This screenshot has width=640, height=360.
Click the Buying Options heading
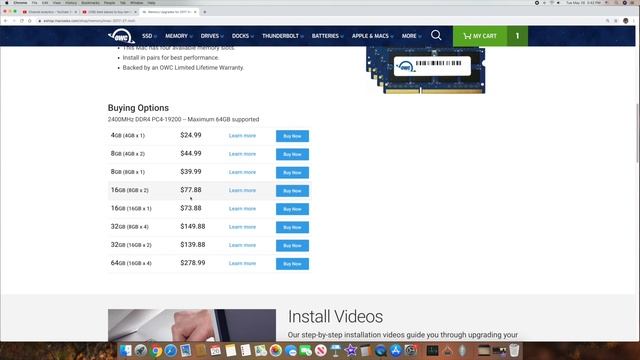point(138,108)
